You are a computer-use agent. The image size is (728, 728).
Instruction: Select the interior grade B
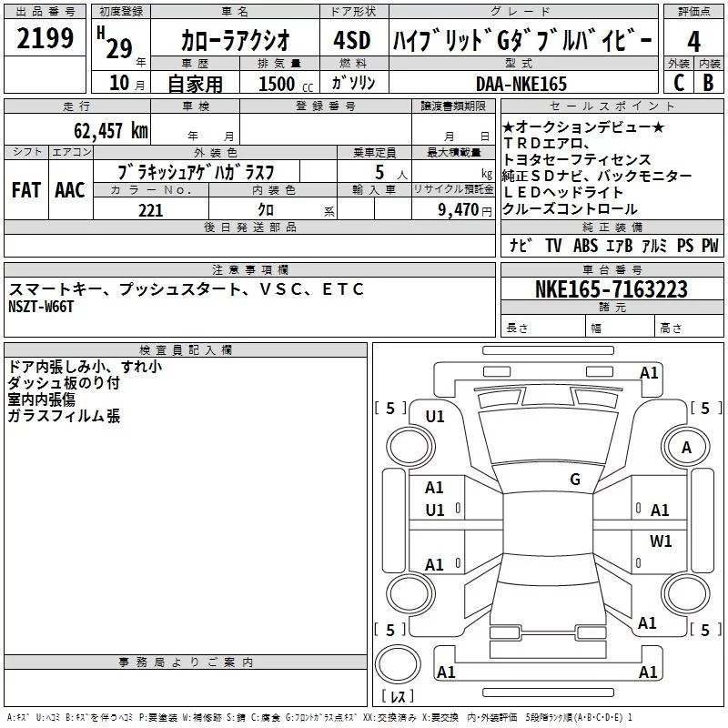[x=708, y=83]
